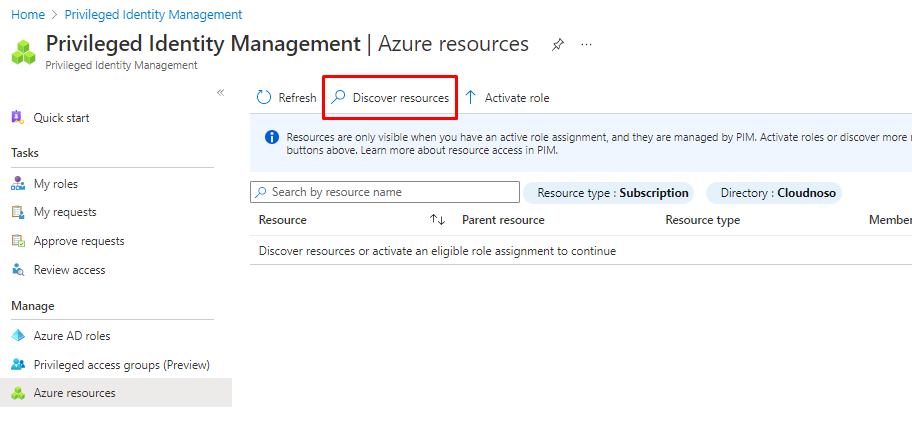The image size is (912, 422).
Task: Click the Approve requests icon
Action: pyautogui.click(x=17, y=241)
